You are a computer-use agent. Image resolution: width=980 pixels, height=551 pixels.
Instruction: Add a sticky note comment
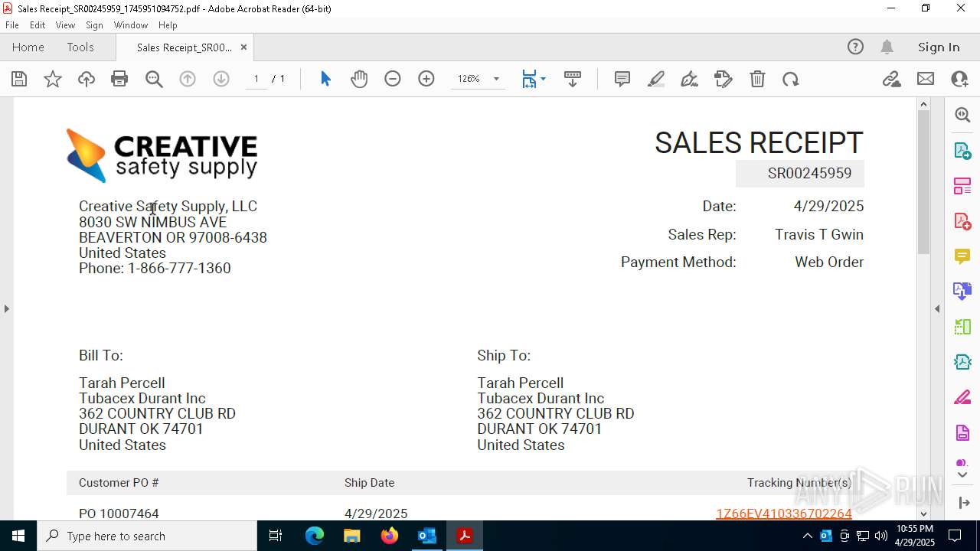(x=622, y=79)
